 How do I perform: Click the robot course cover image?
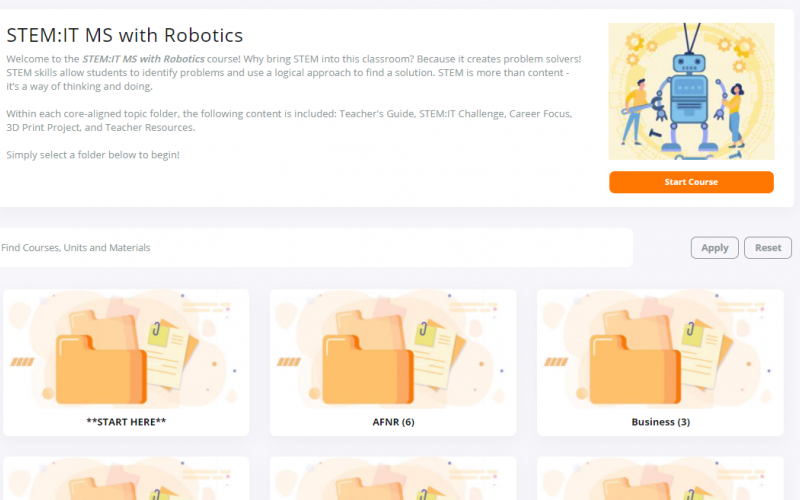coord(691,91)
